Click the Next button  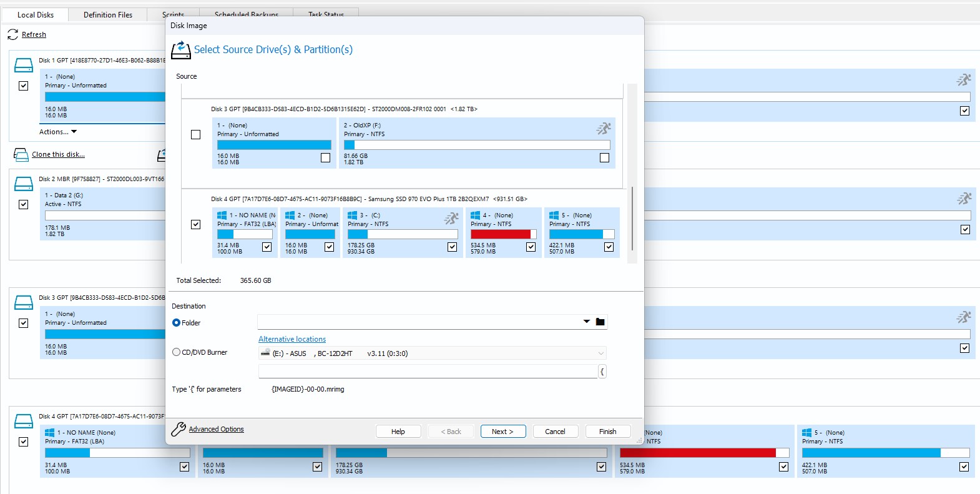502,432
